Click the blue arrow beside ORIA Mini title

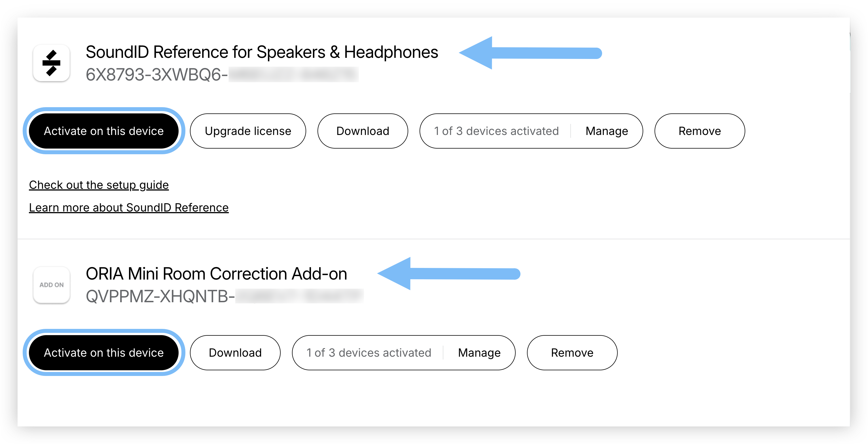click(x=448, y=273)
